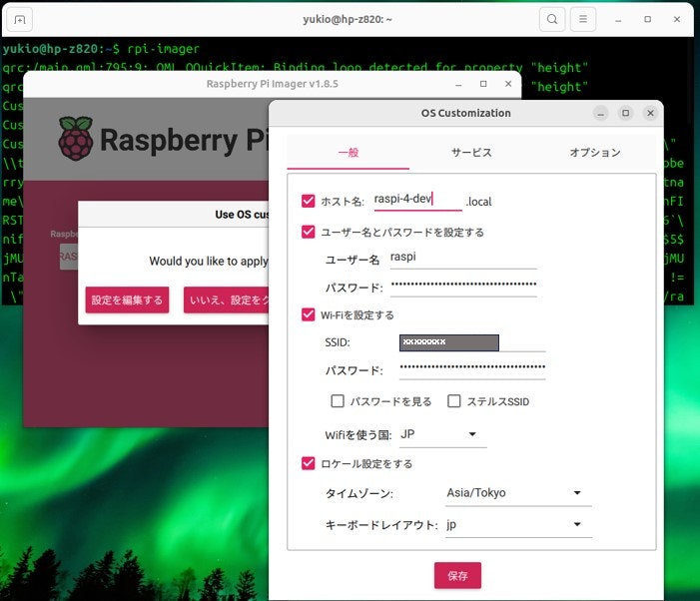Click the hostname field with raspi-4-dev
This screenshot has height=601, width=700.
(x=417, y=200)
